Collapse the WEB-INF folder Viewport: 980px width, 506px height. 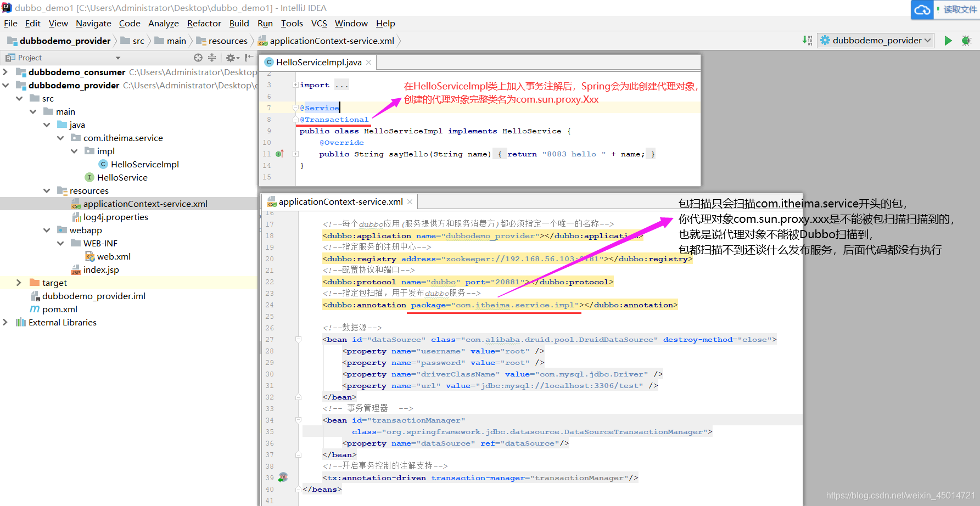coord(60,243)
